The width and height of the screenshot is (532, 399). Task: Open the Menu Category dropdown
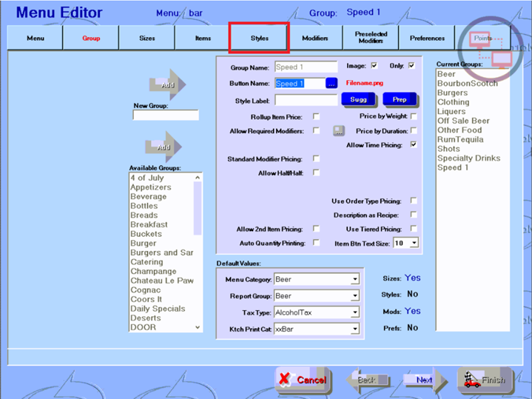[x=354, y=280]
